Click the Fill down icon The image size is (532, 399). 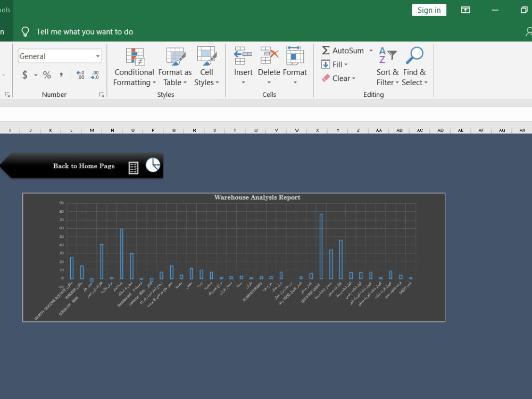click(326, 64)
